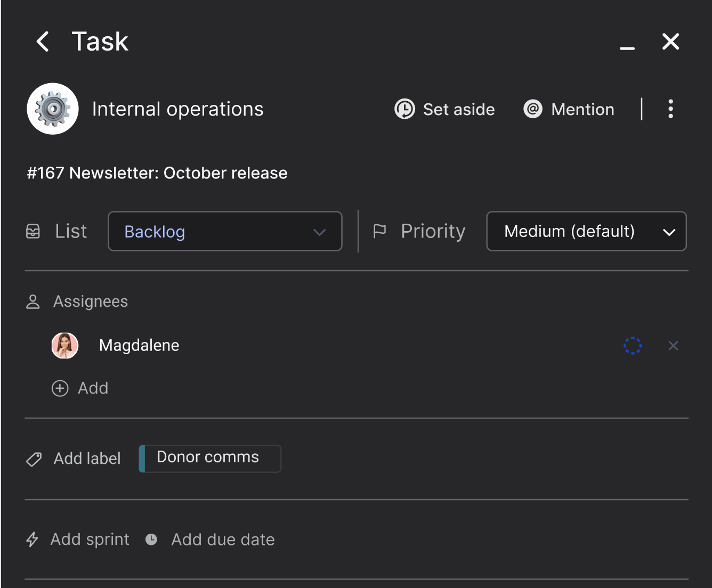Select the Donor comms label
The width and height of the screenshot is (712, 588).
(208, 458)
